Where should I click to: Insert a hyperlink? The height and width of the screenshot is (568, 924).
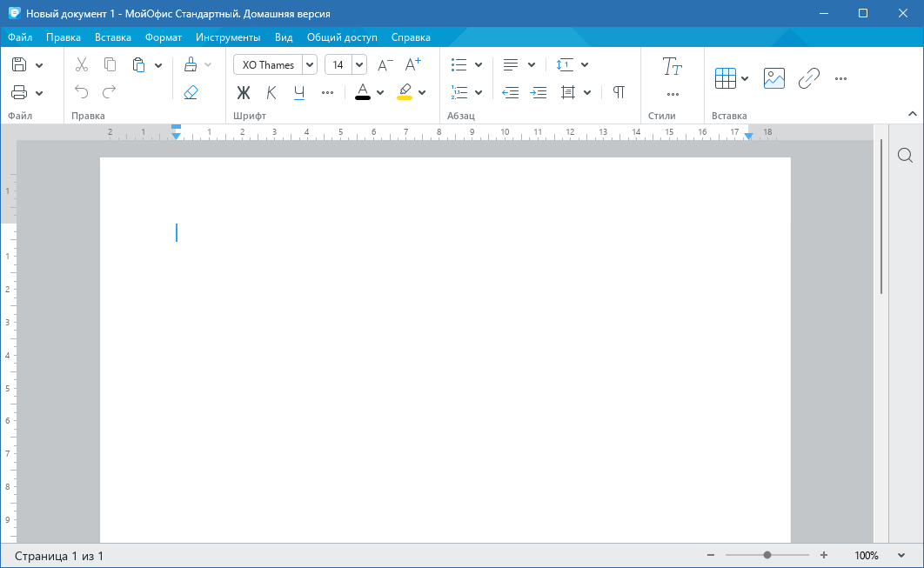click(x=809, y=78)
